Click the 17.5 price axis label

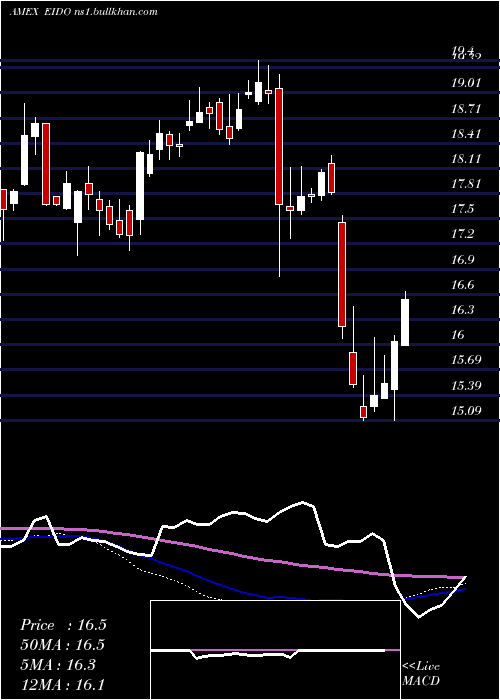[x=464, y=209]
